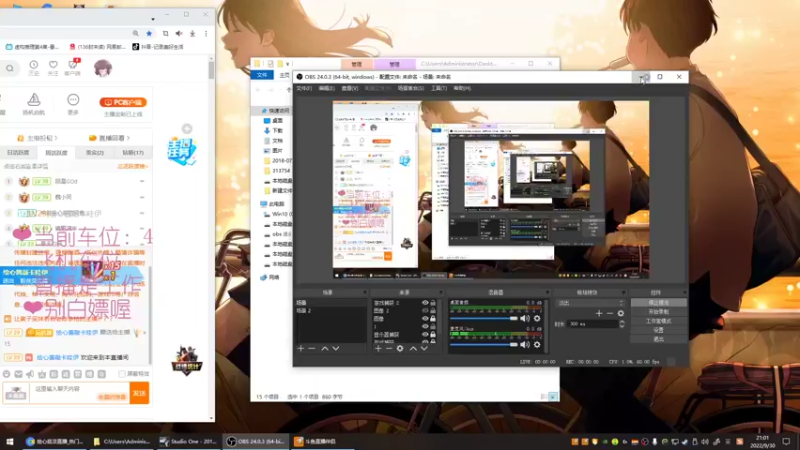Open the 历史 history clock icon on Douyu page
Image resolution: width=800 pixels, height=450 pixels.
(x=34, y=65)
